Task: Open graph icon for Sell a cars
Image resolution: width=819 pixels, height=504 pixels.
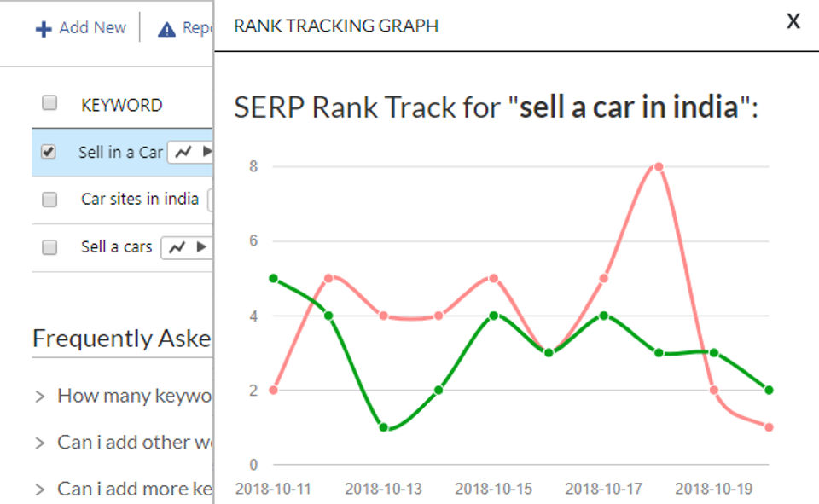Action: (x=177, y=247)
